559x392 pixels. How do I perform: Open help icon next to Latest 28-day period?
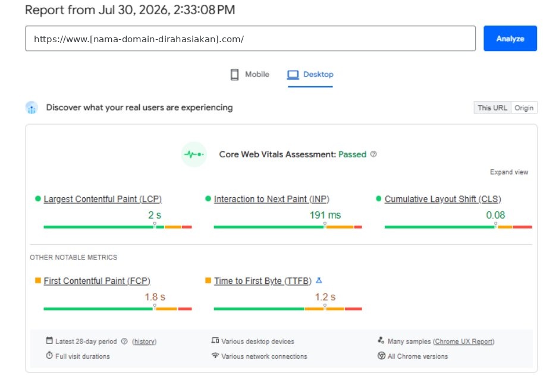(x=124, y=341)
